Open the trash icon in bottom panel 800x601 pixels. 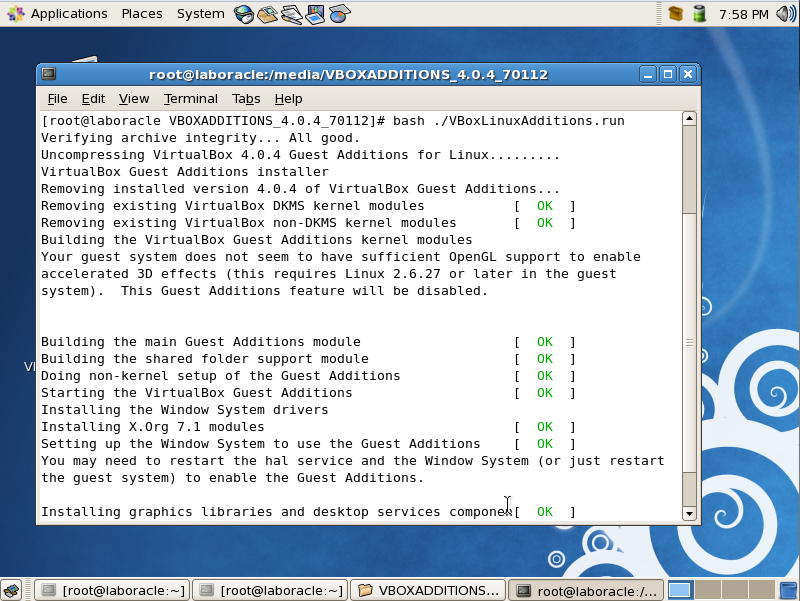[x=789, y=591]
